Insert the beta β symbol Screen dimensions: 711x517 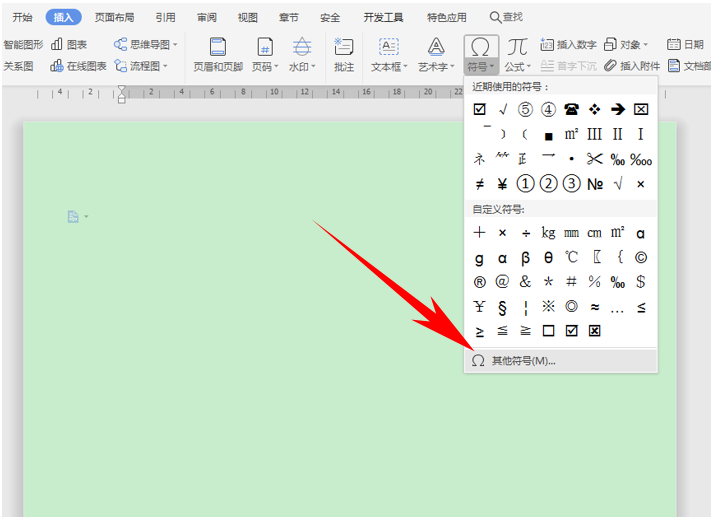tap(525, 258)
